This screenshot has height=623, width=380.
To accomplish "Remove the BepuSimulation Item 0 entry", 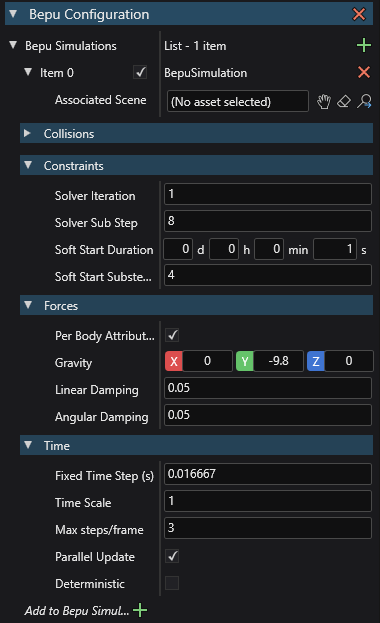I will (364, 72).
